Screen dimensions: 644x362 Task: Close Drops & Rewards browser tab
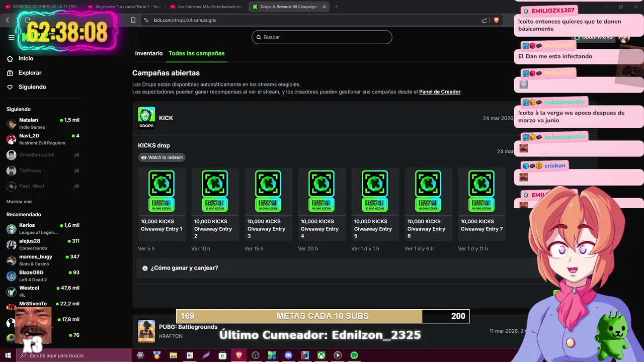point(324,7)
